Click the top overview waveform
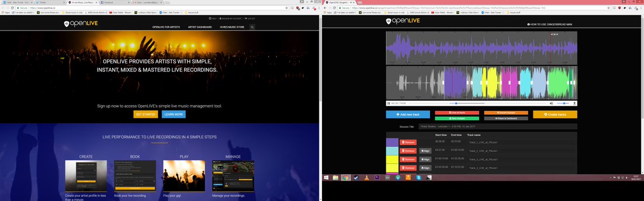This screenshot has height=201, width=644. [481, 48]
